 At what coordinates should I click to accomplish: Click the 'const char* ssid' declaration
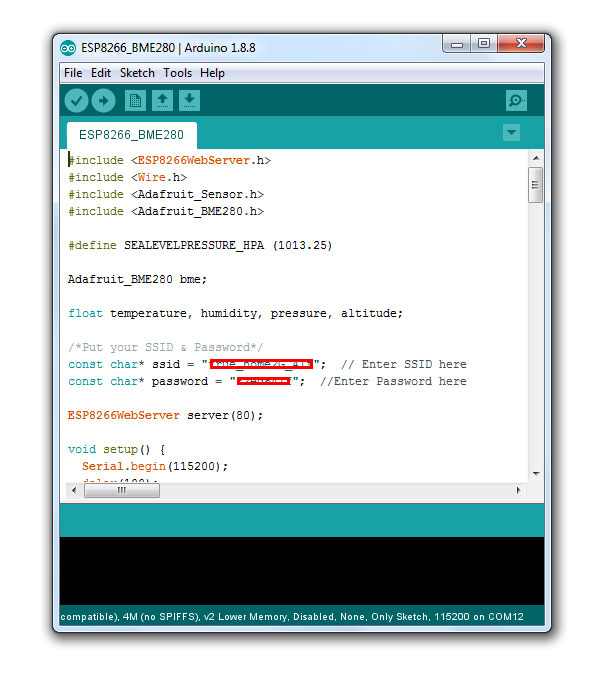click(x=197, y=365)
